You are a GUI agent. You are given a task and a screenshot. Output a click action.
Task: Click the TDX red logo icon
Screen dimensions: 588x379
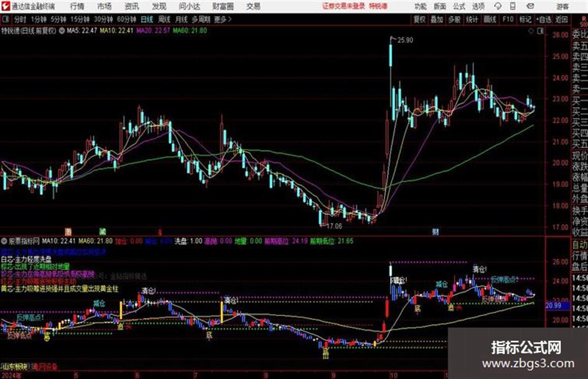[x=5, y=6]
